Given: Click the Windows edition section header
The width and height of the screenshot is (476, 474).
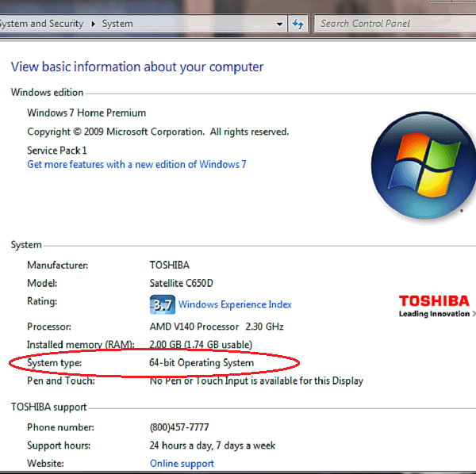Looking at the screenshot, I should (x=47, y=93).
